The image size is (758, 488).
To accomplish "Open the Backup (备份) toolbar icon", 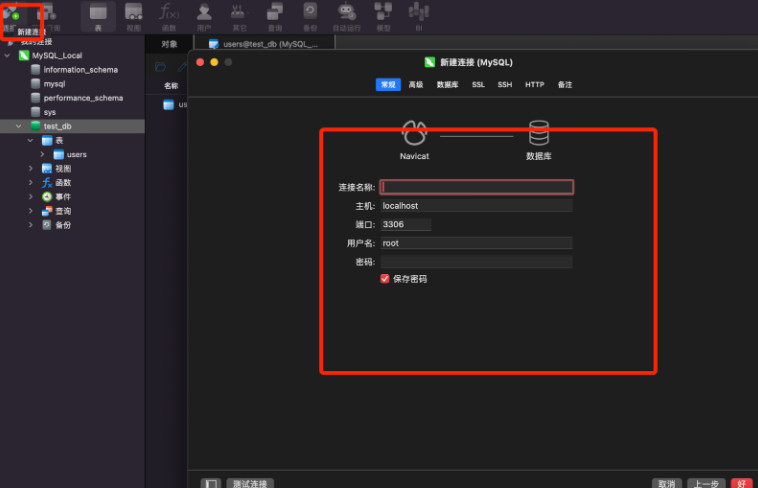I will pos(310,12).
